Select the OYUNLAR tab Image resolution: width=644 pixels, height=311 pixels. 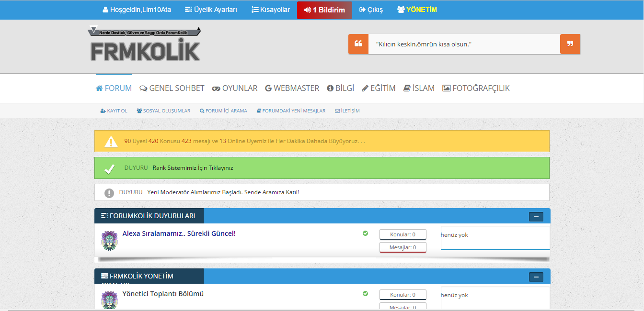[235, 88]
